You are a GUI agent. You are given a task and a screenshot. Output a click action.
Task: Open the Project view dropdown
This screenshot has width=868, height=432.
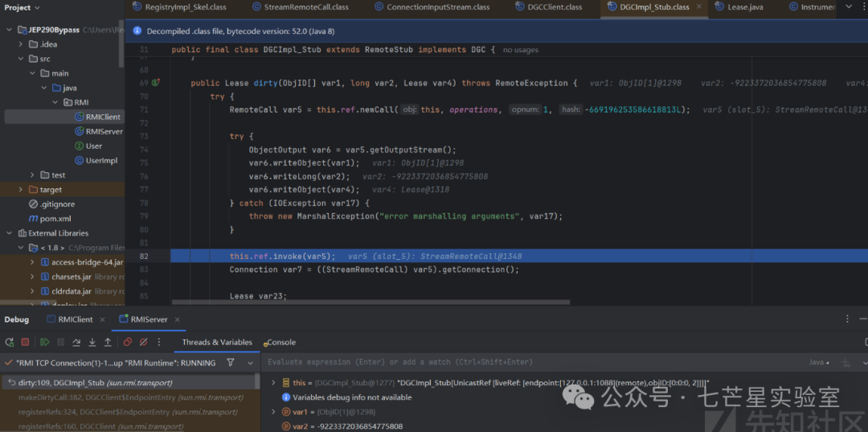(22, 8)
